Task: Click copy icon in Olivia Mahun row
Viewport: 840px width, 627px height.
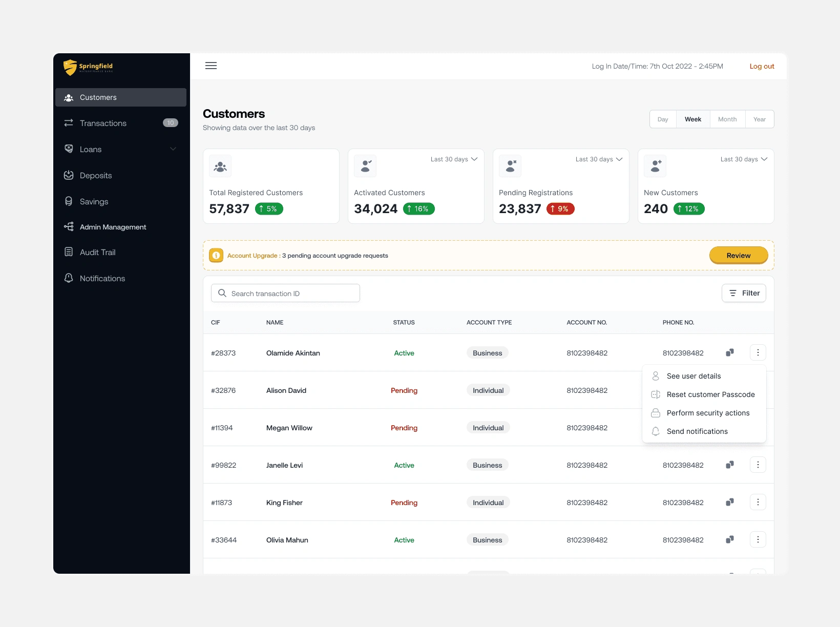Action: [730, 539]
